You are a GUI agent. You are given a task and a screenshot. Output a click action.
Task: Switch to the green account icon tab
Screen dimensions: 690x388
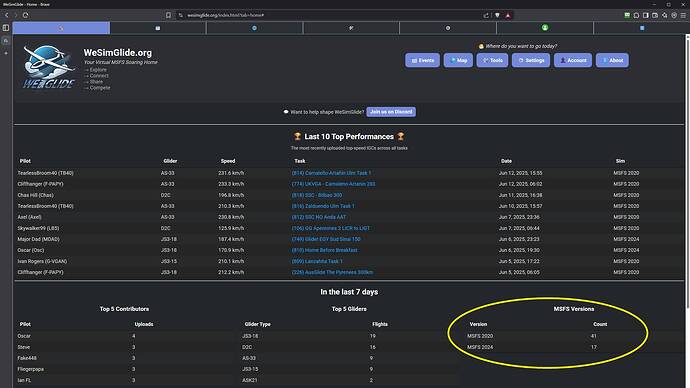coord(545,28)
